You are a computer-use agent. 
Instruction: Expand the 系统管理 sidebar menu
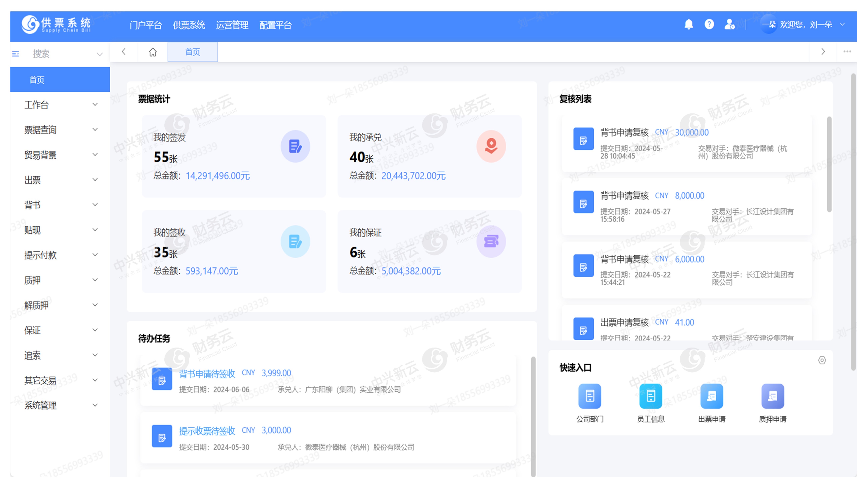pos(60,405)
